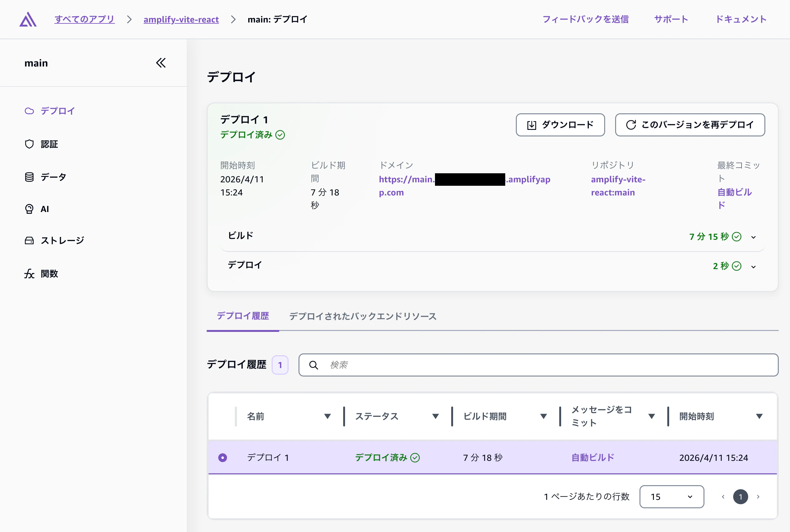Switch to デプロイされたバックエンドリソース tab

[x=363, y=316]
